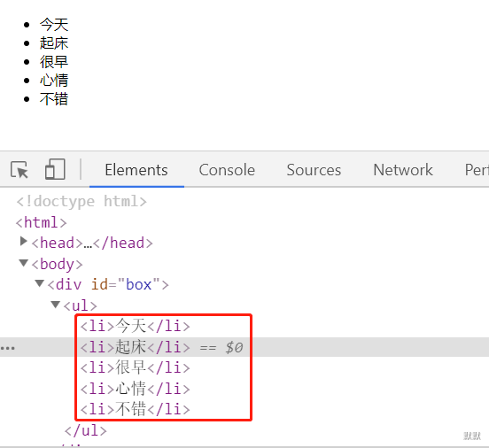Open the three-dot actions for selected row

click(7, 348)
